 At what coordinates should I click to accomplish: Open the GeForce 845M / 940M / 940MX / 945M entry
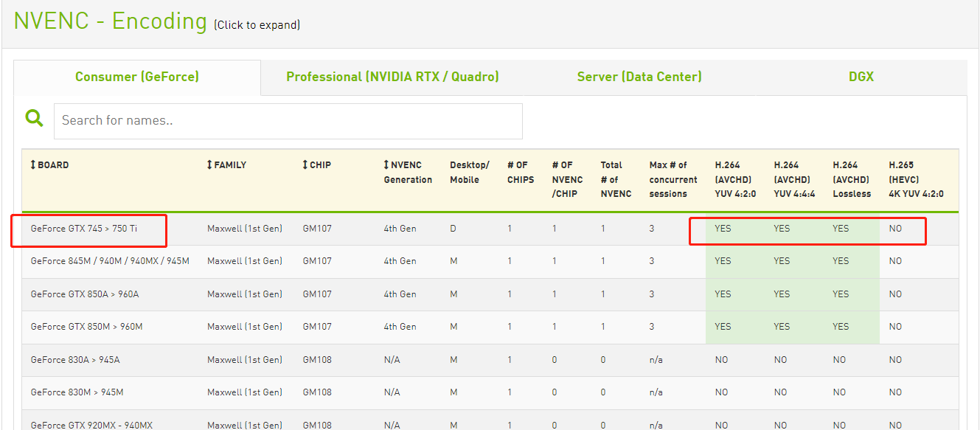point(98,261)
